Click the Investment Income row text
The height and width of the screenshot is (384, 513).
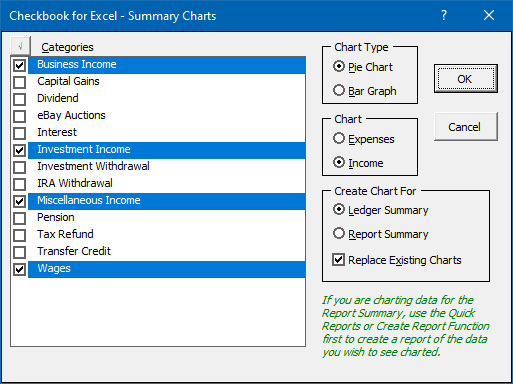click(84, 149)
